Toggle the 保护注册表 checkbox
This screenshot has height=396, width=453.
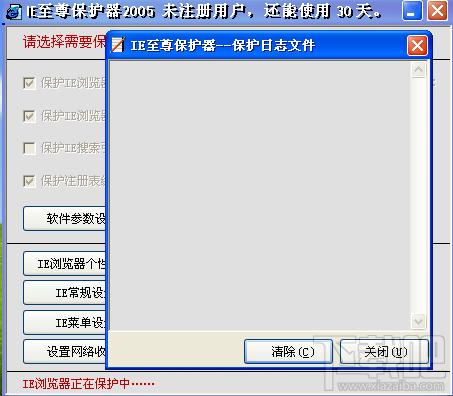point(29,181)
